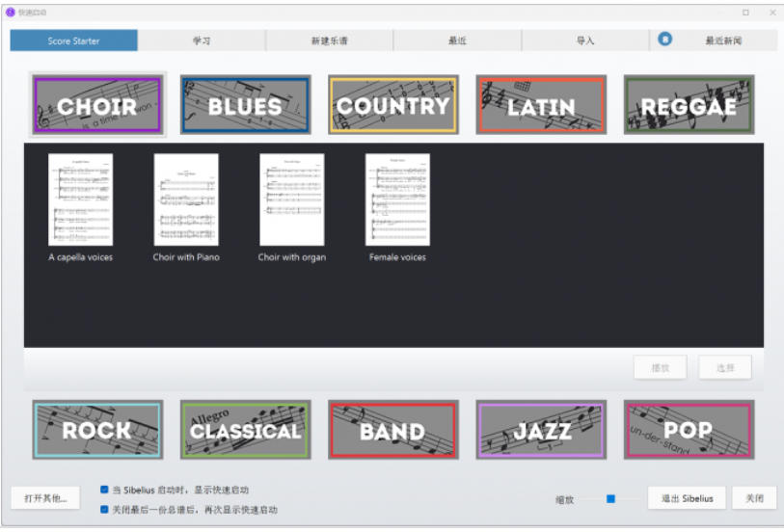This screenshot has width=784, height=532.
Task: Click the Sibelius logo in title bar
Action: tap(11, 12)
